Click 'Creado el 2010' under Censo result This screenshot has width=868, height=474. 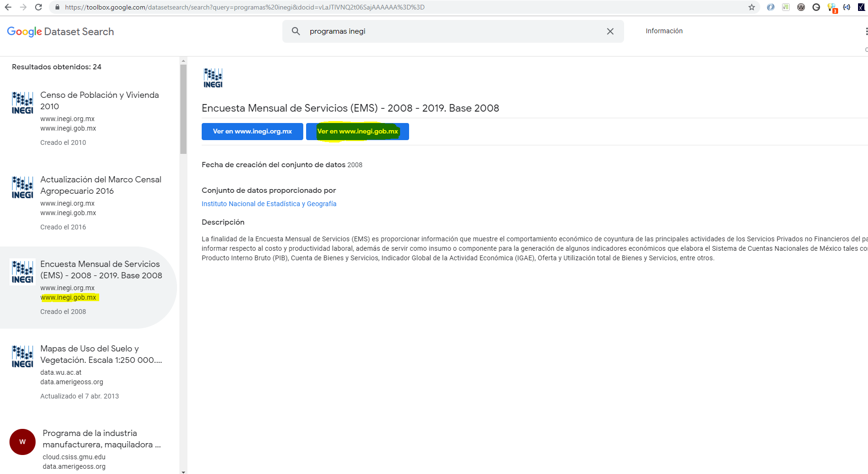coord(63,142)
